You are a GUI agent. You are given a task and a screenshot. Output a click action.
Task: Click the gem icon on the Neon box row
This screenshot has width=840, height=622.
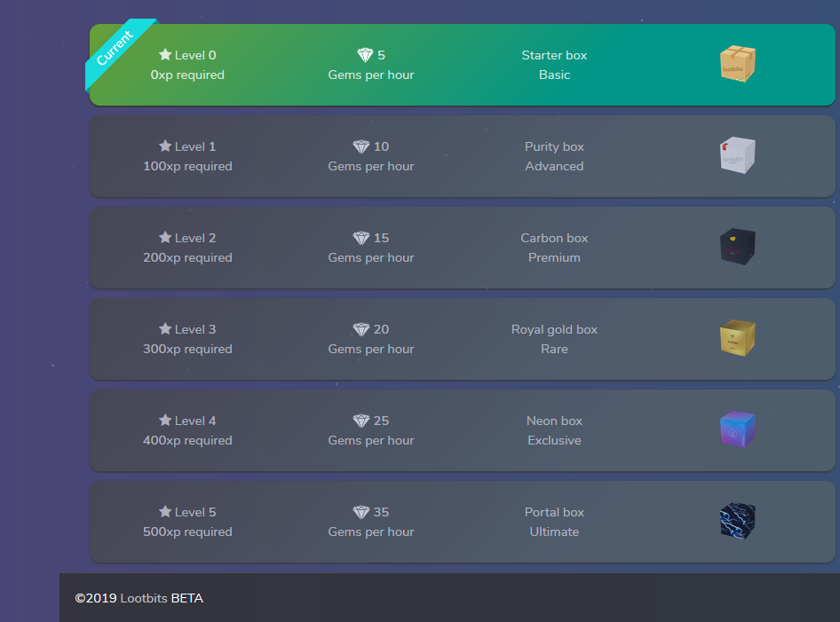click(361, 420)
